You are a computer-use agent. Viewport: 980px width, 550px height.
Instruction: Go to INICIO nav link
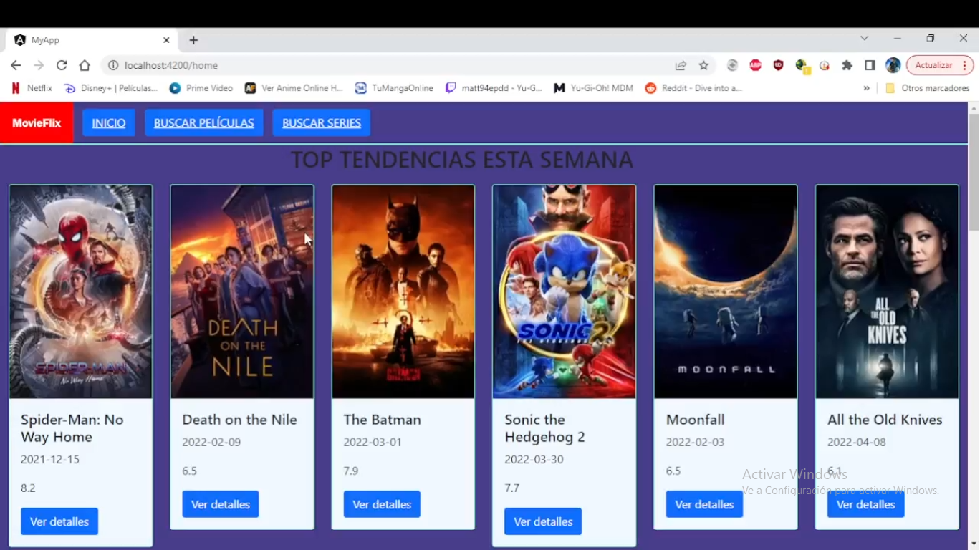coord(109,122)
